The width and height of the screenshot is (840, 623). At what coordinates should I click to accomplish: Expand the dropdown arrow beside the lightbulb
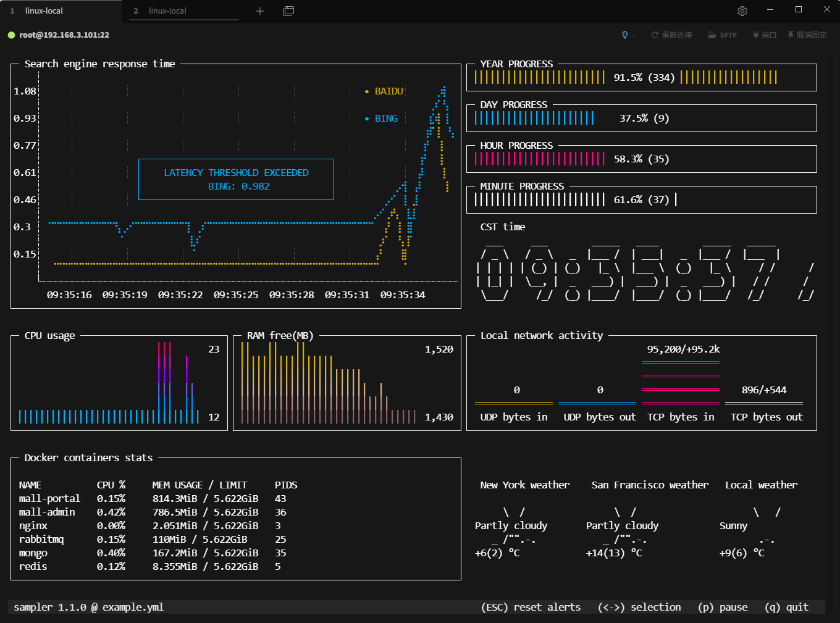[x=634, y=35]
